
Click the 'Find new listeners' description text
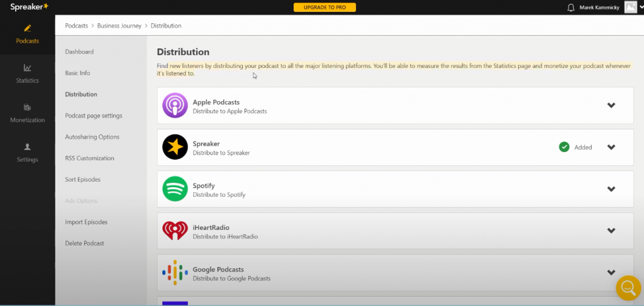point(394,70)
